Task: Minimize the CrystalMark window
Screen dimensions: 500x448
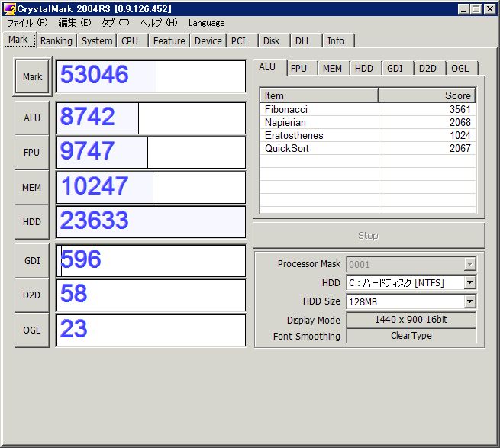Action: pos(463,9)
